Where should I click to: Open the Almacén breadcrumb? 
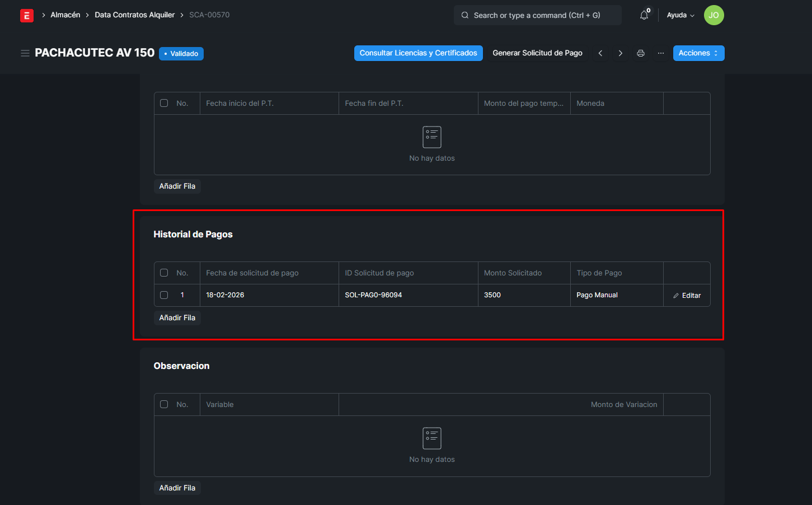tap(65, 15)
